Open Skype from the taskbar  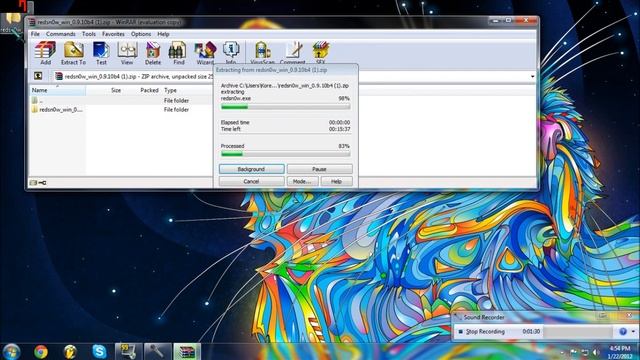pyautogui.click(x=99, y=351)
